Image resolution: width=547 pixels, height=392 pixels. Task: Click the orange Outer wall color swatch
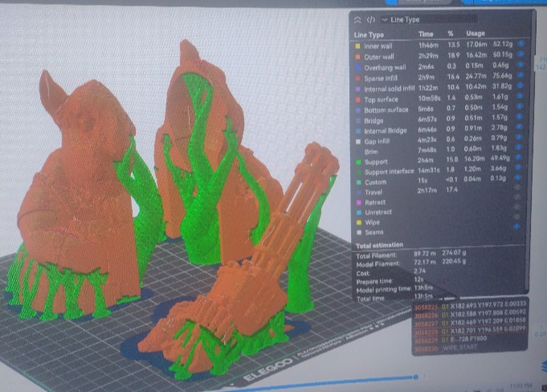[357, 57]
